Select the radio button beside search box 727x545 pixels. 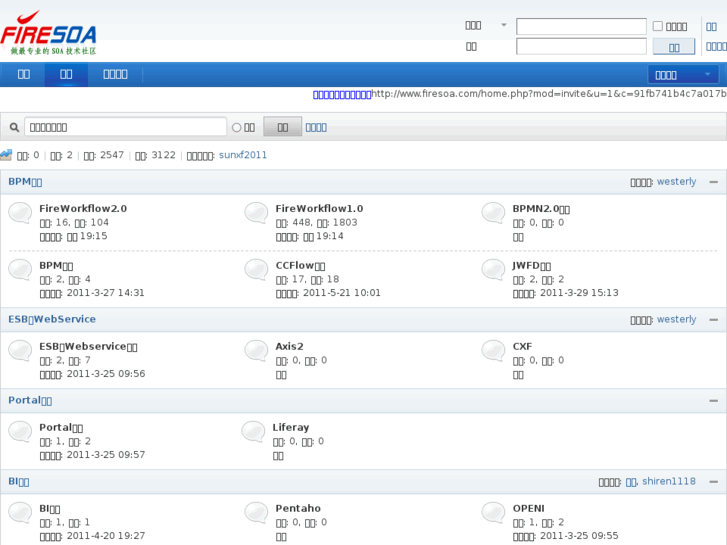click(x=236, y=127)
